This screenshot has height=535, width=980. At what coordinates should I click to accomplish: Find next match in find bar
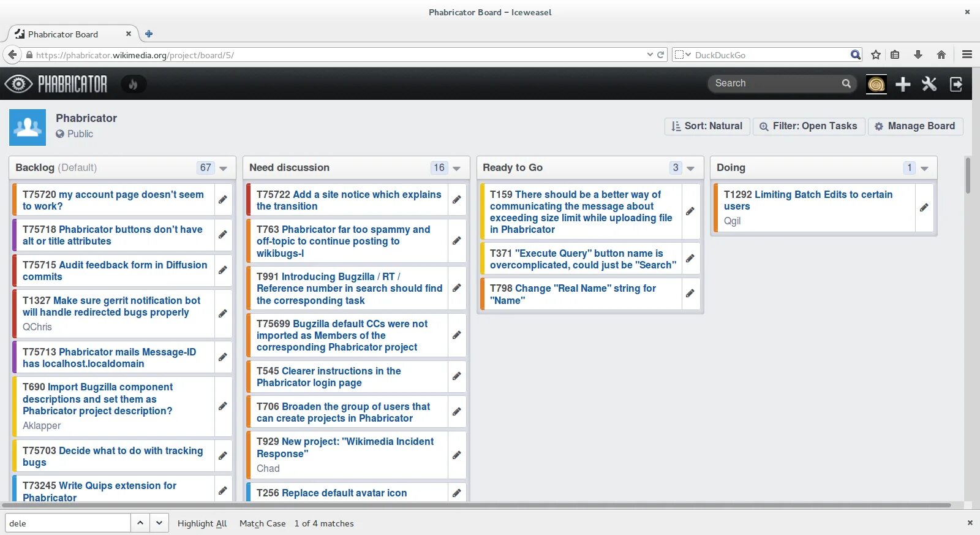click(159, 523)
